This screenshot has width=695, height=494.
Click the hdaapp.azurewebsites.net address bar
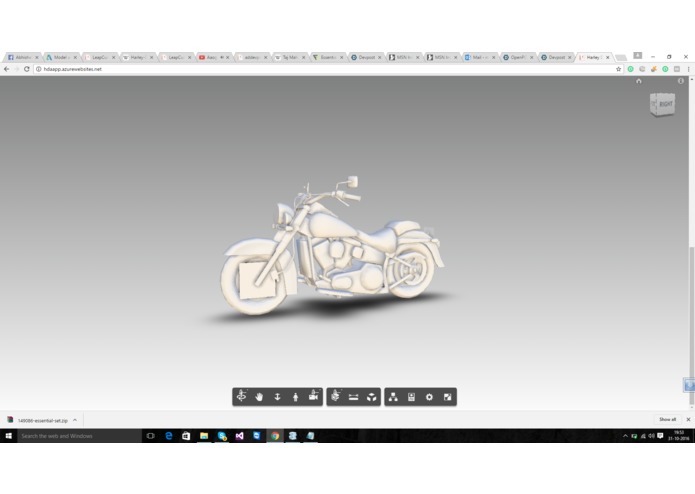tap(328, 69)
